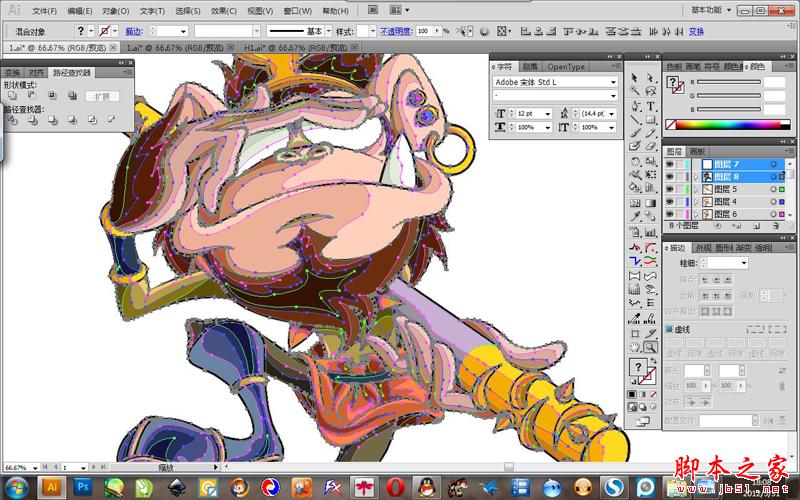Open 基本功能 workspace switcher dropdown
Viewport: 800px width, 500px height.
(712, 10)
